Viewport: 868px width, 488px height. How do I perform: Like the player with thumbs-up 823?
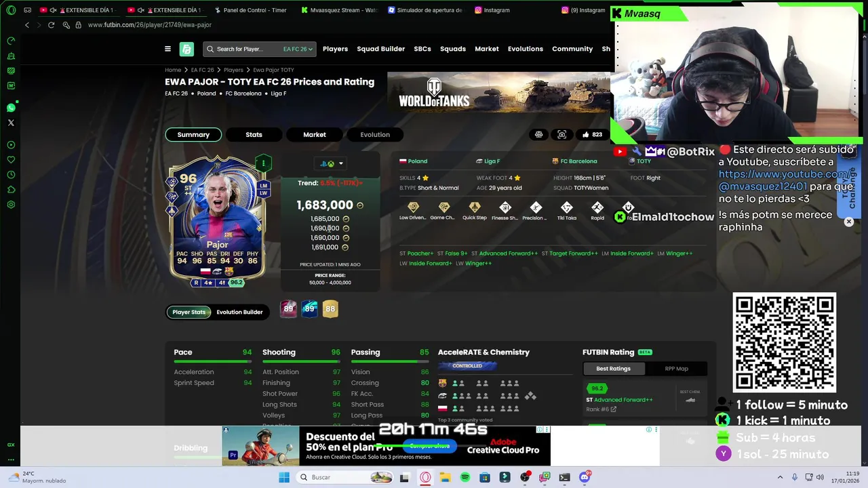coord(591,134)
